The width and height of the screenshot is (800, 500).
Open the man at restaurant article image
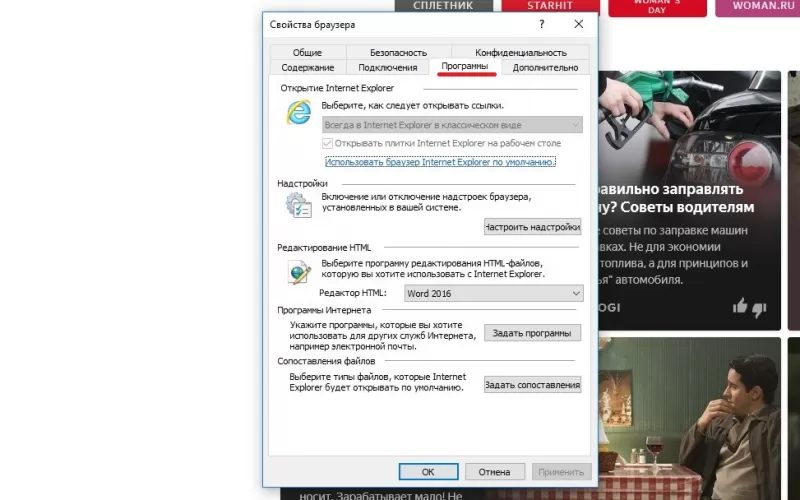coord(689,418)
